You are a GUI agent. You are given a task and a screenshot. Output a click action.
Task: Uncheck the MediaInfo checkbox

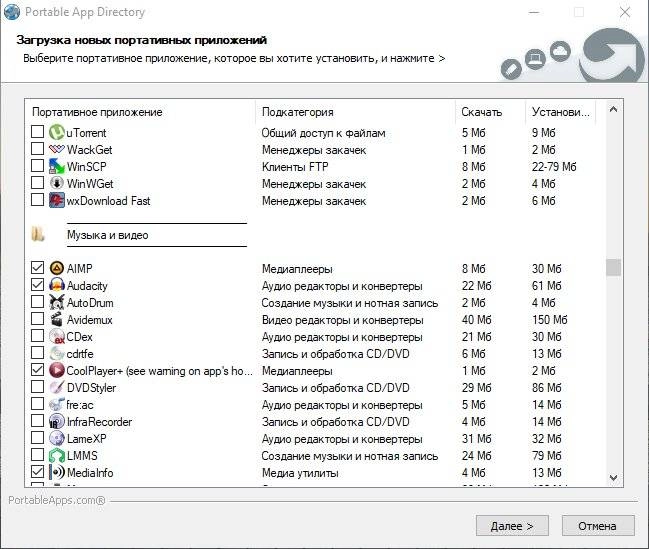coord(37,471)
